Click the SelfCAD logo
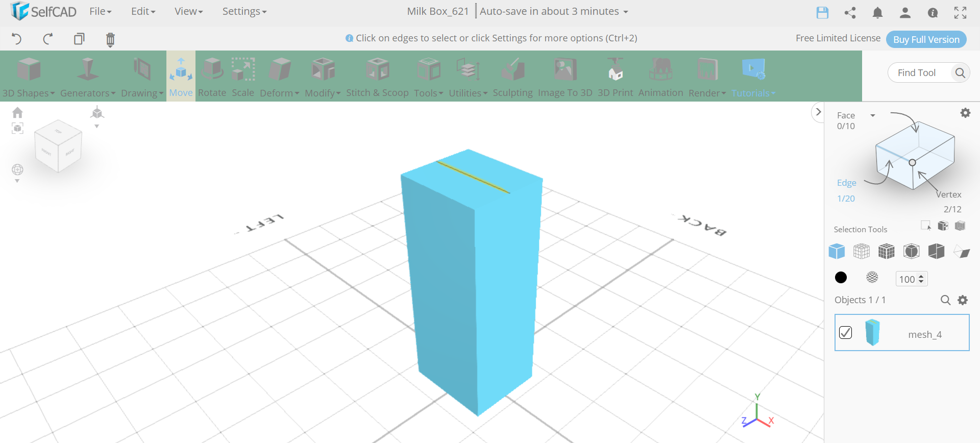 click(x=43, y=11)
